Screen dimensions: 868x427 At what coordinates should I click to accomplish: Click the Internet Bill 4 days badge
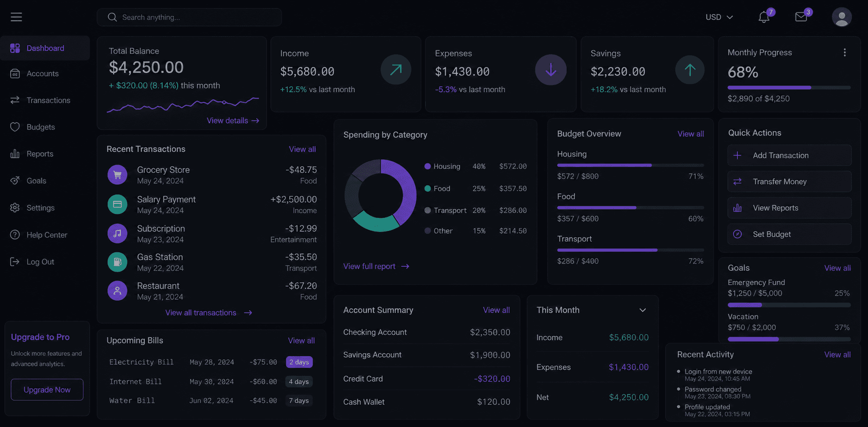[x=299, y=382]
